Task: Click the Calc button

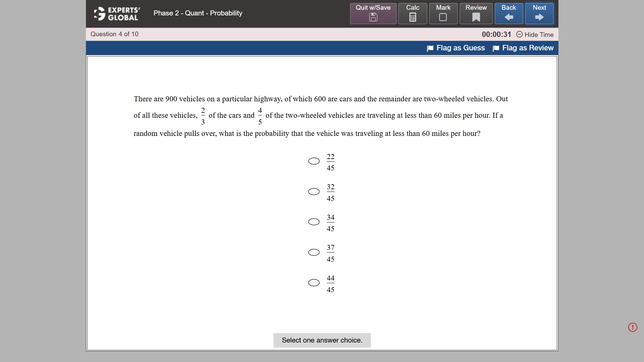Action: (412, 13)
